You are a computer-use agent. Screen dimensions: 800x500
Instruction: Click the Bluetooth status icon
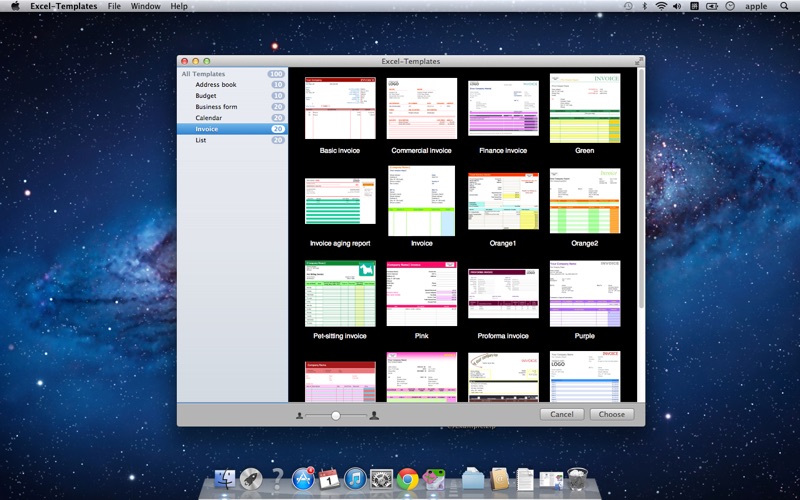pyautogui.click(x=644, y=6)
